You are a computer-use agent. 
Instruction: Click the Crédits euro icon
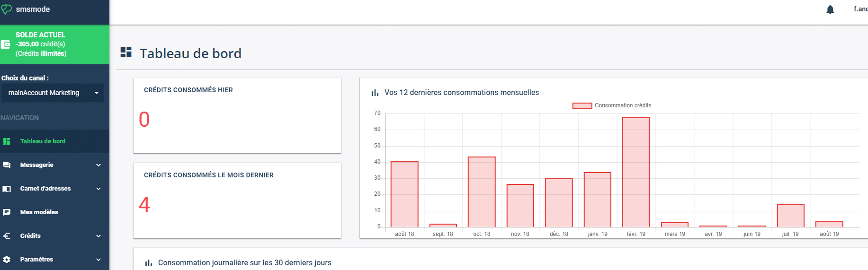click(x=7, y=236)
